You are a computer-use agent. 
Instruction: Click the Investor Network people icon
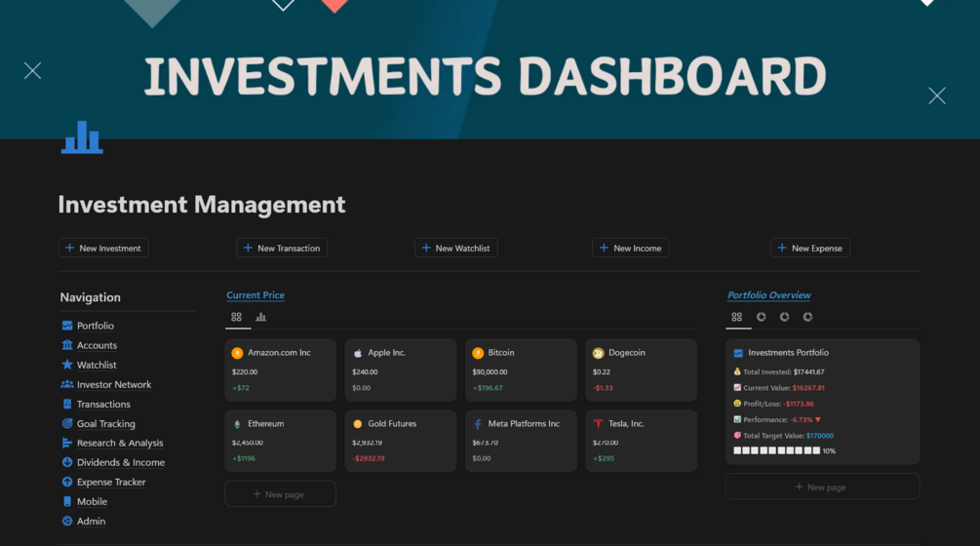(67, 384)
